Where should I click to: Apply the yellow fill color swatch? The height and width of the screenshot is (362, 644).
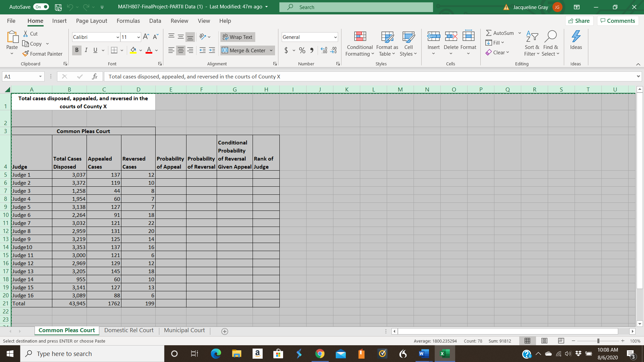133,50
